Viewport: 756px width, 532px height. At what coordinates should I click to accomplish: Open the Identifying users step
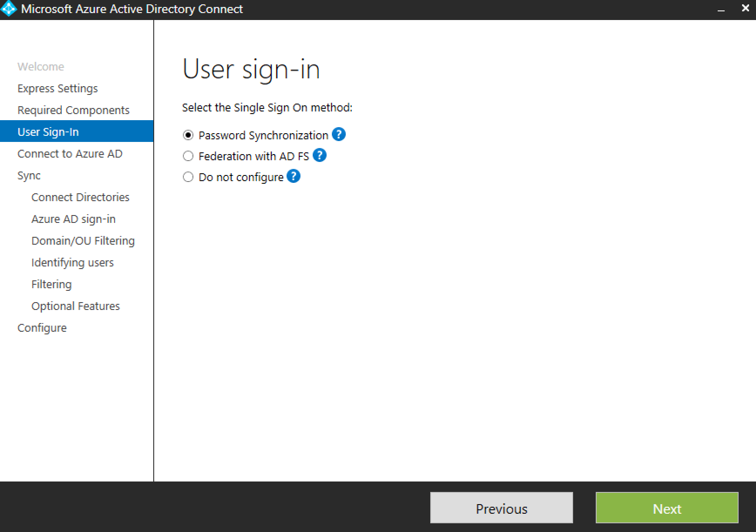pos(72,262)
